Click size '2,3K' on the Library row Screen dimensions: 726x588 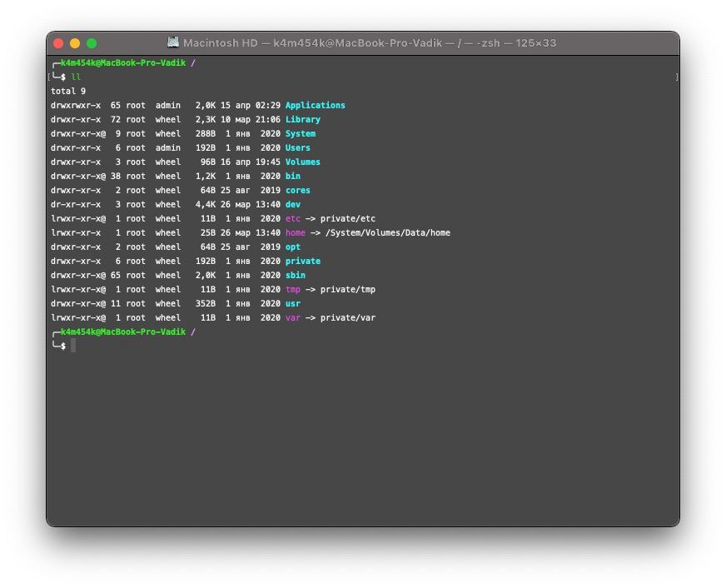pos(205,119)
